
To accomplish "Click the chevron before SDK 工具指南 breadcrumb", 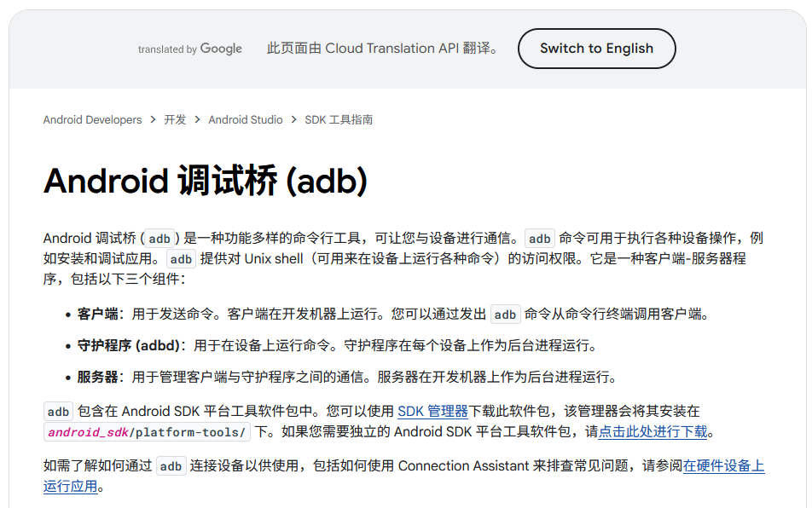I will pos(293,120).
